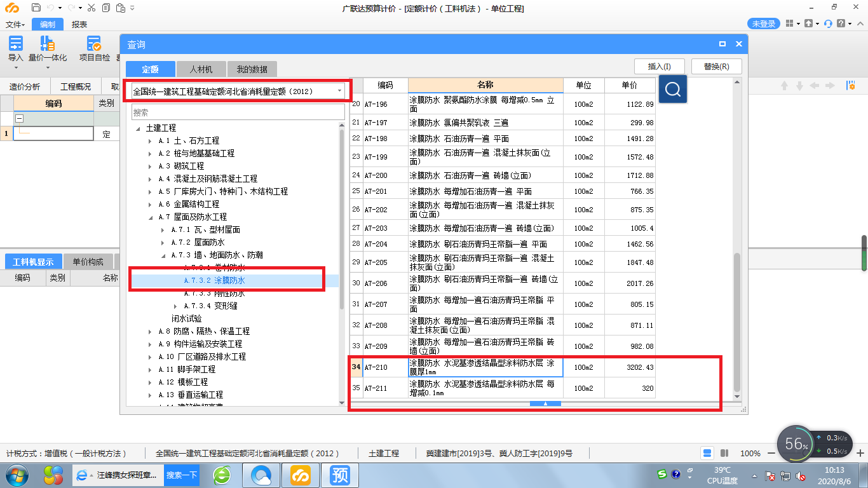868x488 pixels.
Task: Expand A.7.3.4 变形缝 node
Action: pyautogui.click(x=176, y=306)
